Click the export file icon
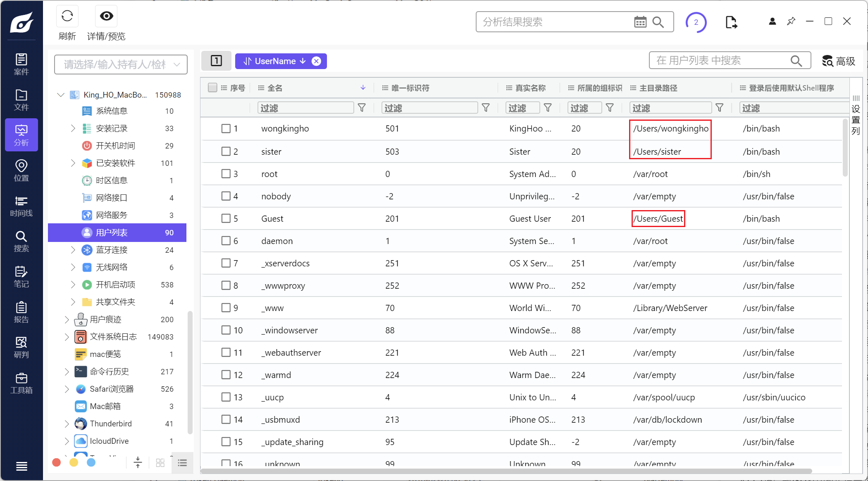This screenshot has width=868, height=481. pos(731,22)
